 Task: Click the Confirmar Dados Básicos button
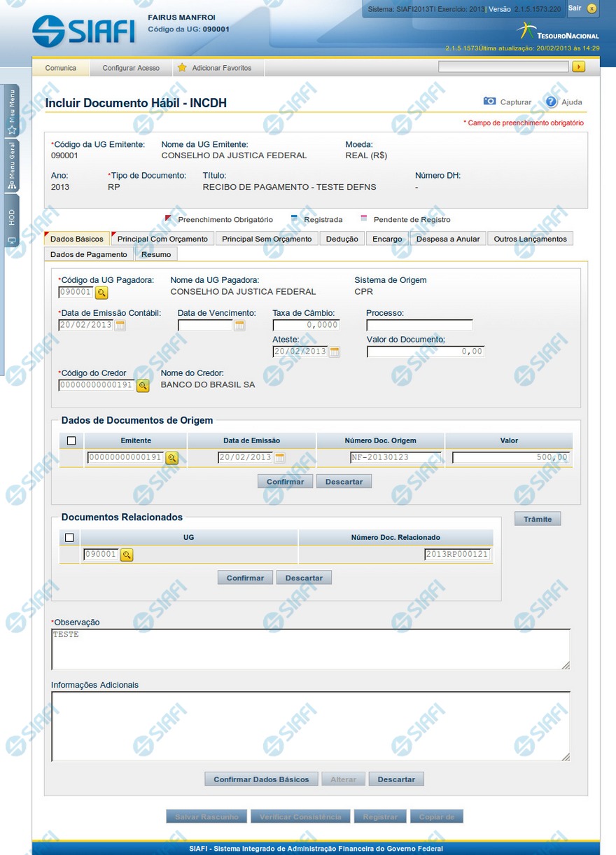click(261, 779)
